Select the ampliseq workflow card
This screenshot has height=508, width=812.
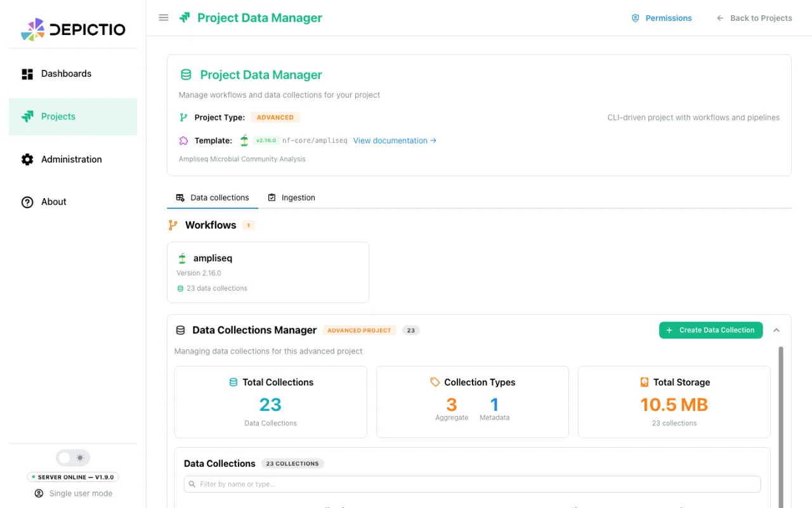pyautogui.click(x=268, y=272)
